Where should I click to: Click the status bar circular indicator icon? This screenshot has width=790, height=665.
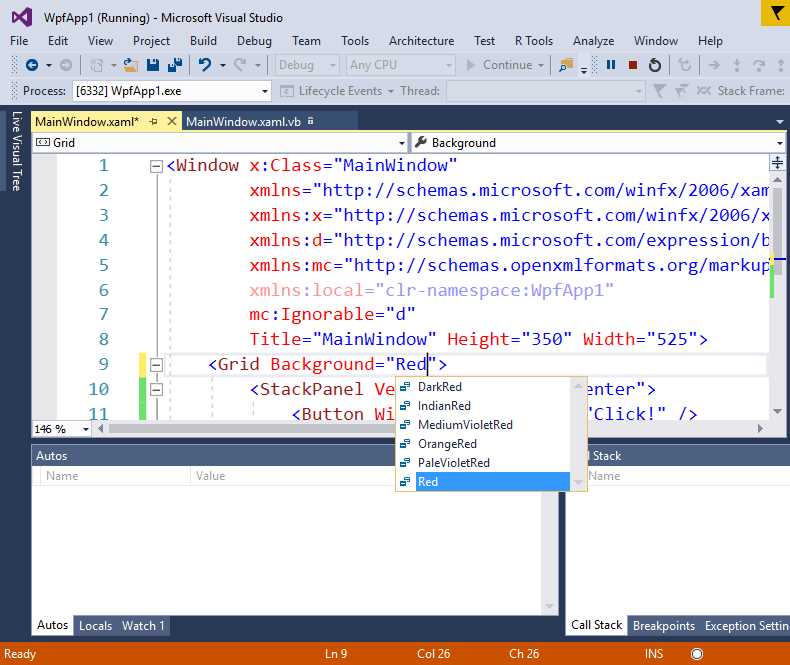697,654
